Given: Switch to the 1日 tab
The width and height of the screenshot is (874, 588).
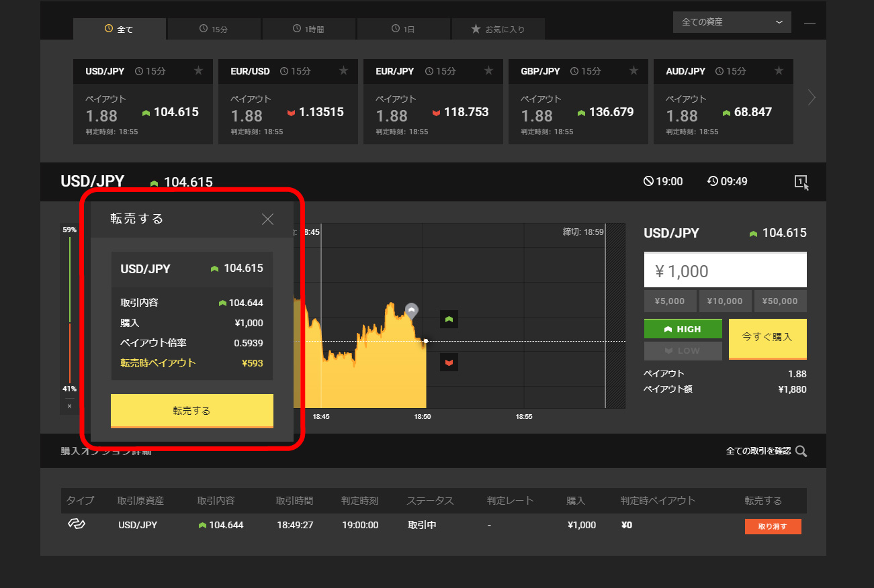Looking at the screenshot, I should tap(404, 29).
